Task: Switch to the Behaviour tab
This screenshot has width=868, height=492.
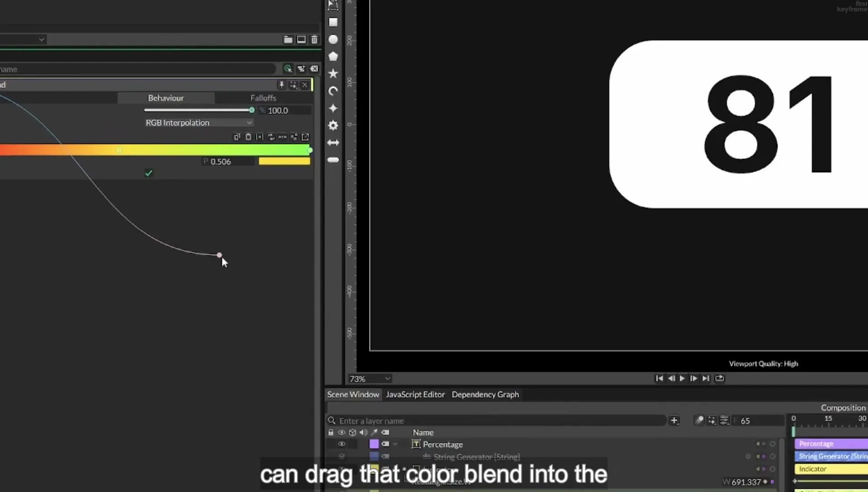Action: (x=166, y=98)
